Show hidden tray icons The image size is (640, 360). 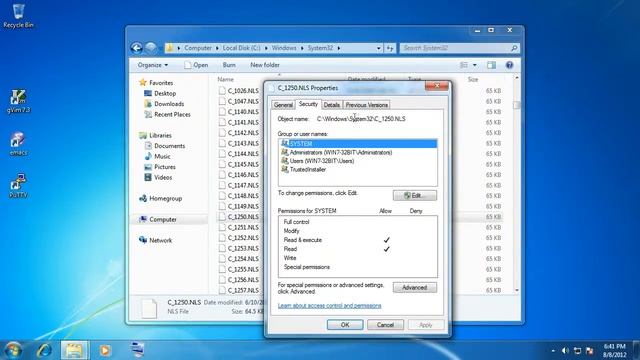click(553, 351)
